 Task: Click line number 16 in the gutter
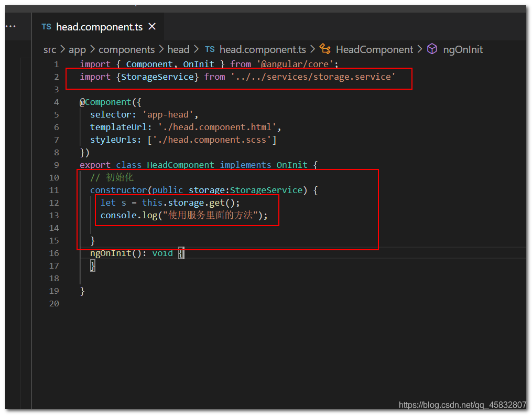(54, 253)
